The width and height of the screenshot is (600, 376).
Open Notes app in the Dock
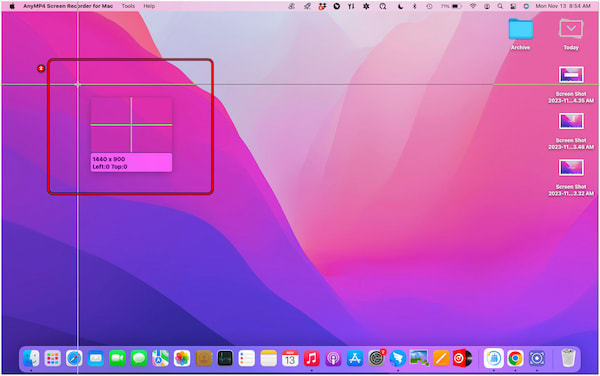(268, 358)
